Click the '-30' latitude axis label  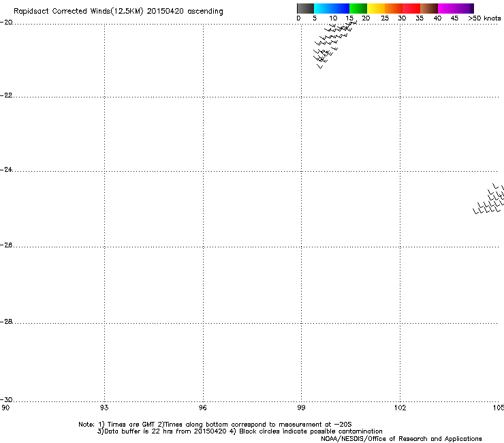pyautogui.click(x=6, y=400)
